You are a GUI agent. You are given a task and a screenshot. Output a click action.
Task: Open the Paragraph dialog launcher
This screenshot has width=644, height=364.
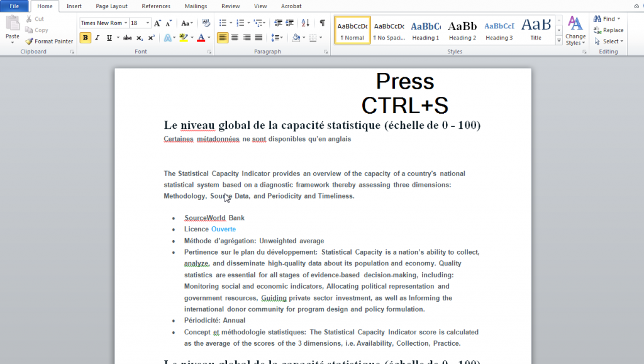tap(326, 52)
